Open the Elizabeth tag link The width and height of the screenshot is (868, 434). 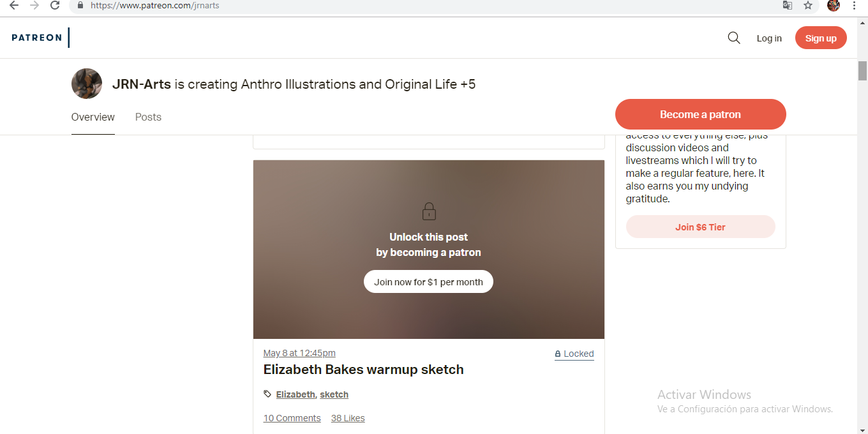pyautogui.click(x=296, y=394)
